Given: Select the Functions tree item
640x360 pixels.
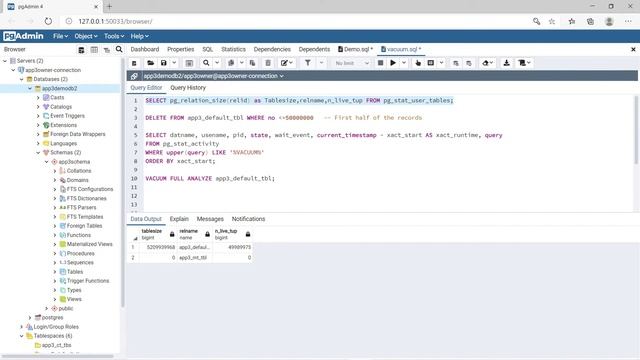Looking at the screenshot, I should click(78, 235).
